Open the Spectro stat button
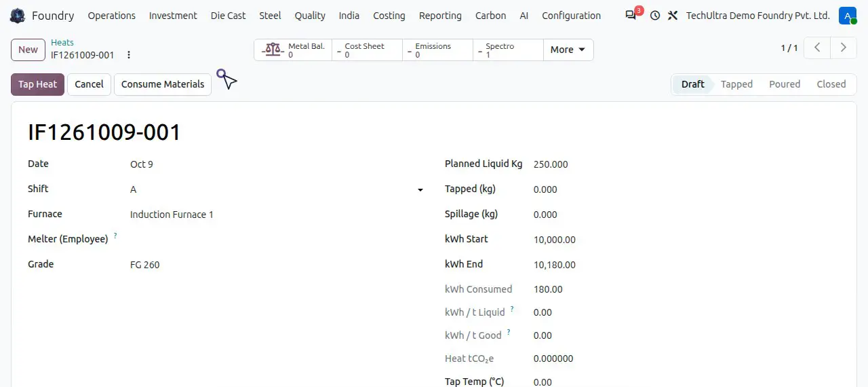 [x=508, y=50]
